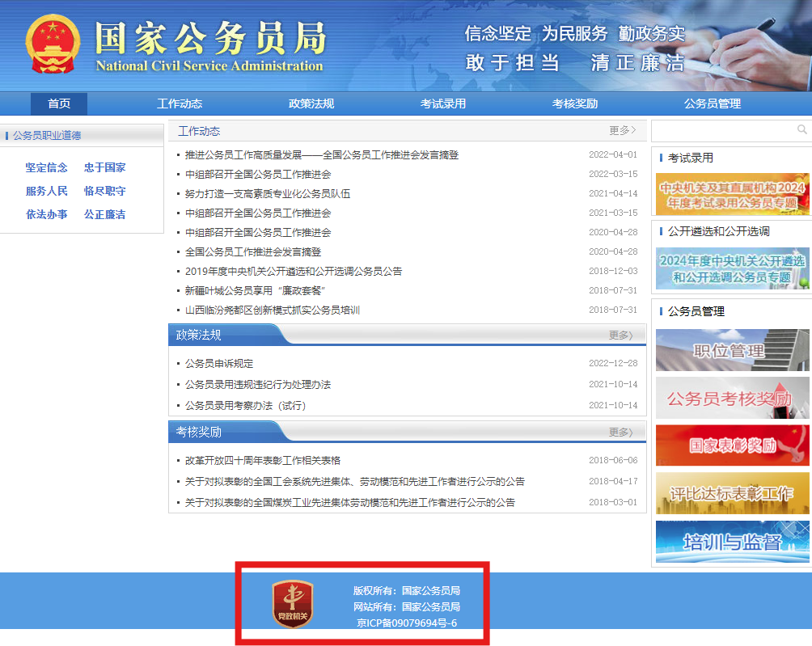
Task: Open 公务员录用考察办法（试行） link
Action: [246, 405]
